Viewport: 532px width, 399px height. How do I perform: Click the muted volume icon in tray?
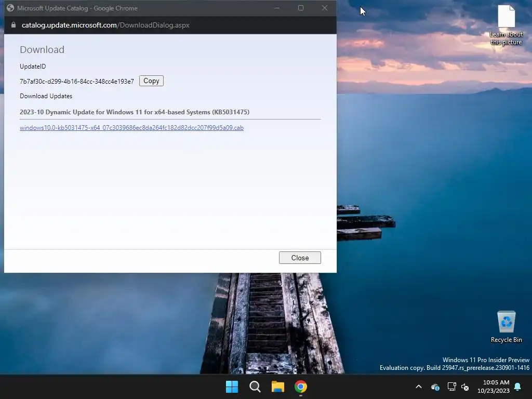click(x=465, y=387)
